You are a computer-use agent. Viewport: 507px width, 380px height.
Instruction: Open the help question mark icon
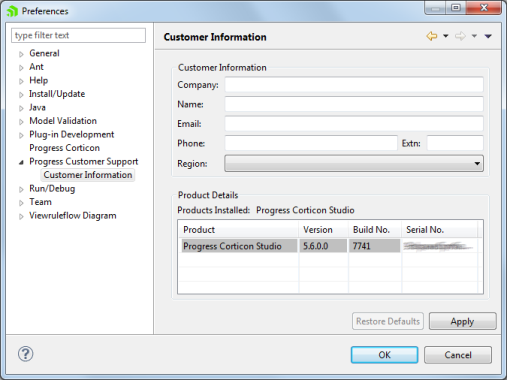click(x=26, y=354)
